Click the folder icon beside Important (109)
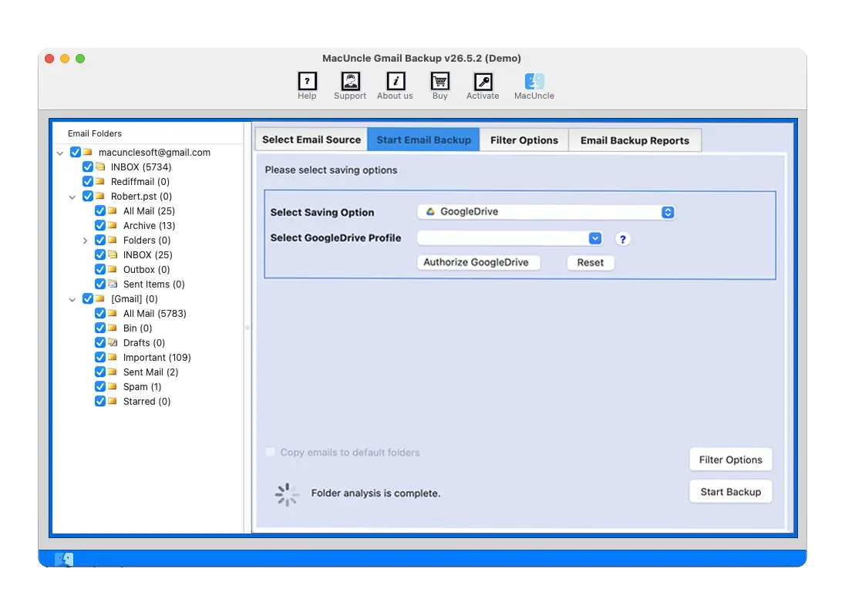Screen dimensions: 845x616 pyautogui.click(x=113, y=357)
